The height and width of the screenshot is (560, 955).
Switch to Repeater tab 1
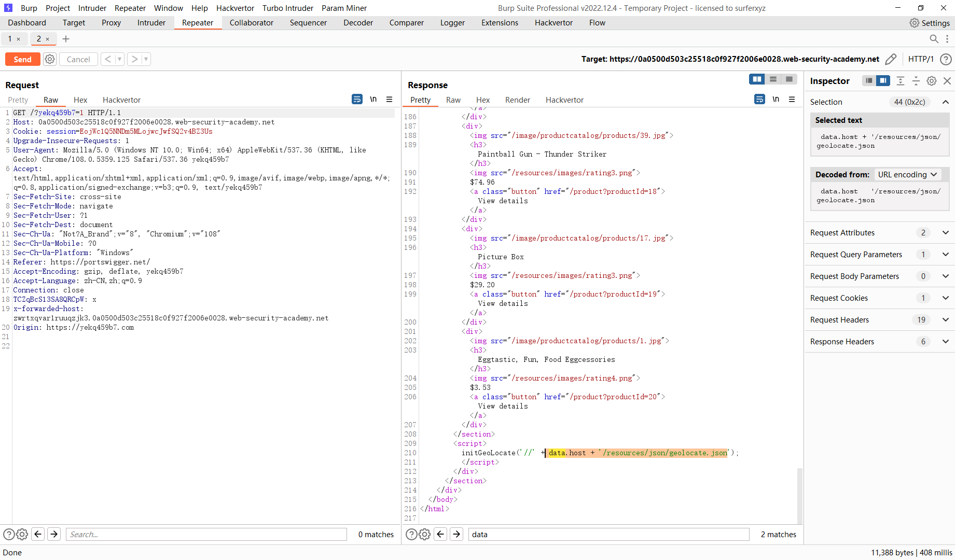click(x=10, y=39)
